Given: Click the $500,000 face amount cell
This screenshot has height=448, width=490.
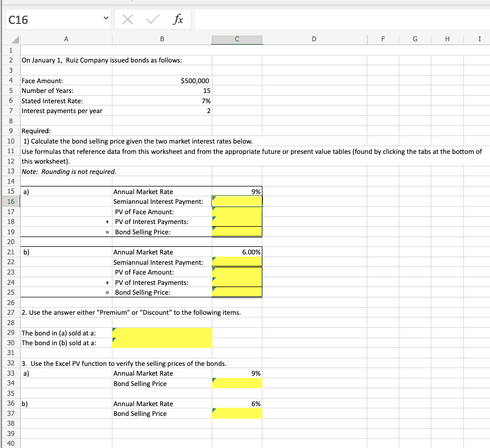Looking at the screenshot, I should [162, 80].
